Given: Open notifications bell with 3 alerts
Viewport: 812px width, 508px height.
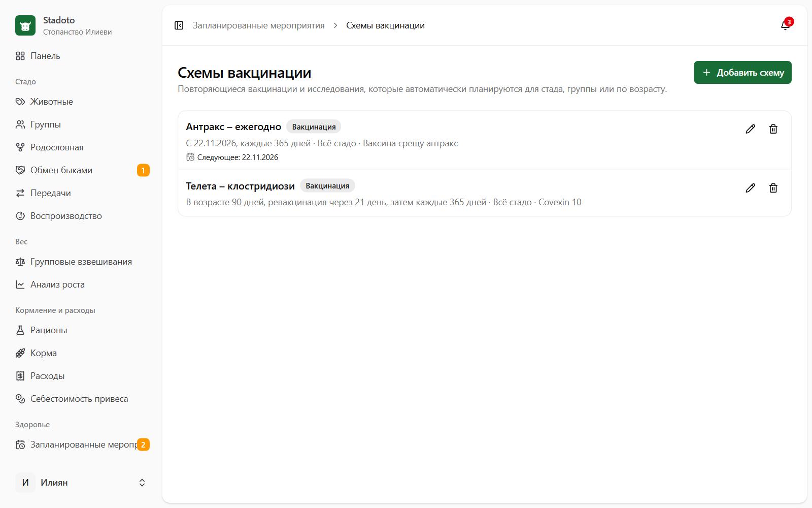Looking at the screenshot, I should (785, 25).
